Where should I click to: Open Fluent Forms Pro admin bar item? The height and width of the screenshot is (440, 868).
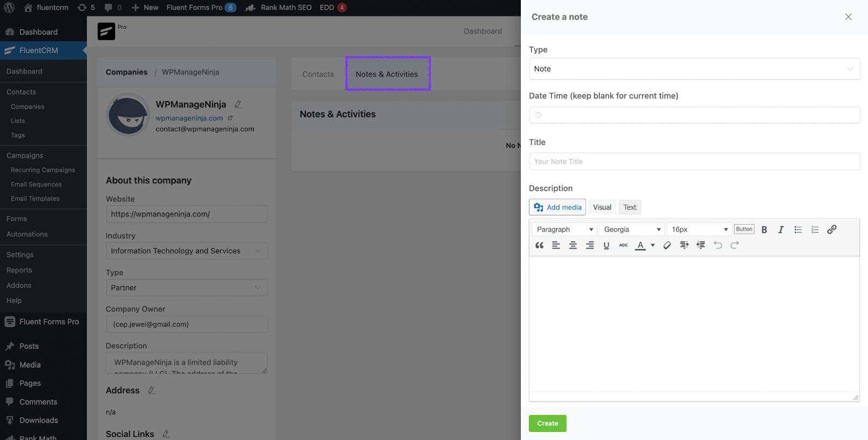pyautogui.click(x=201, y=8)
